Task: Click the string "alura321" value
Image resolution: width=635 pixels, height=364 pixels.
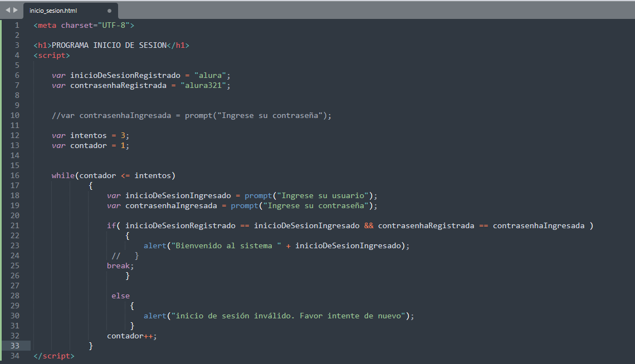Action: coord(203,85)
